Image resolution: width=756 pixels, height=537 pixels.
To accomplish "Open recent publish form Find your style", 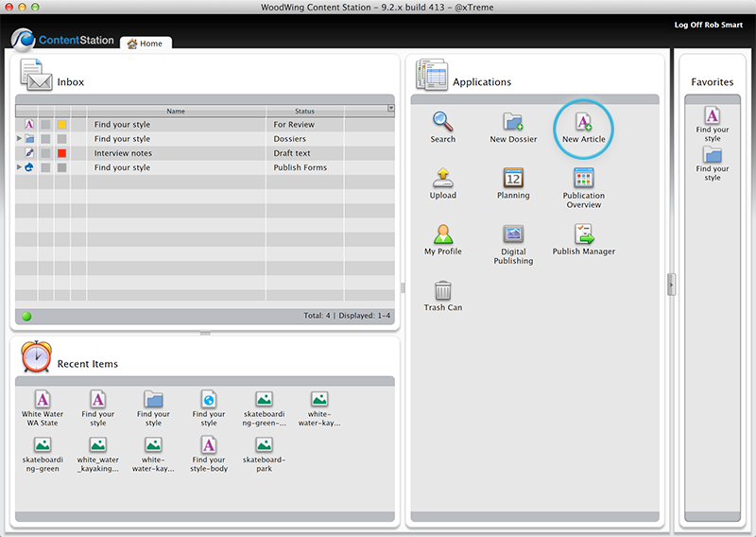I will coord(209,408).
